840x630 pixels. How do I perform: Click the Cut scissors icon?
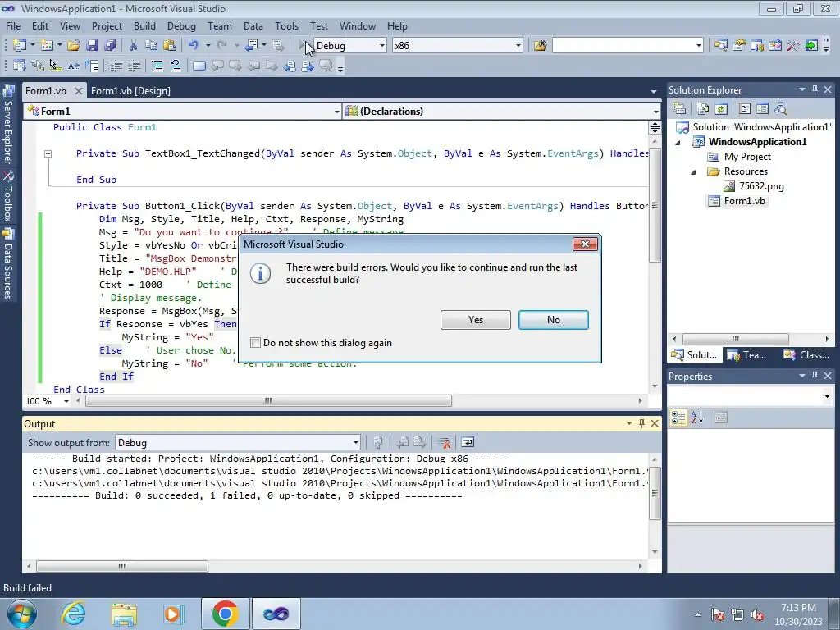(x=134, y=46)
